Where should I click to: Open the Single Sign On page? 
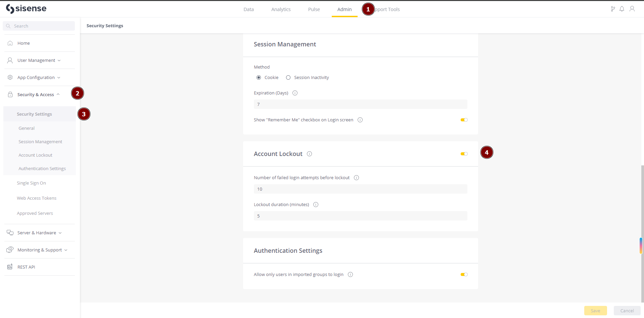(31, 183)
